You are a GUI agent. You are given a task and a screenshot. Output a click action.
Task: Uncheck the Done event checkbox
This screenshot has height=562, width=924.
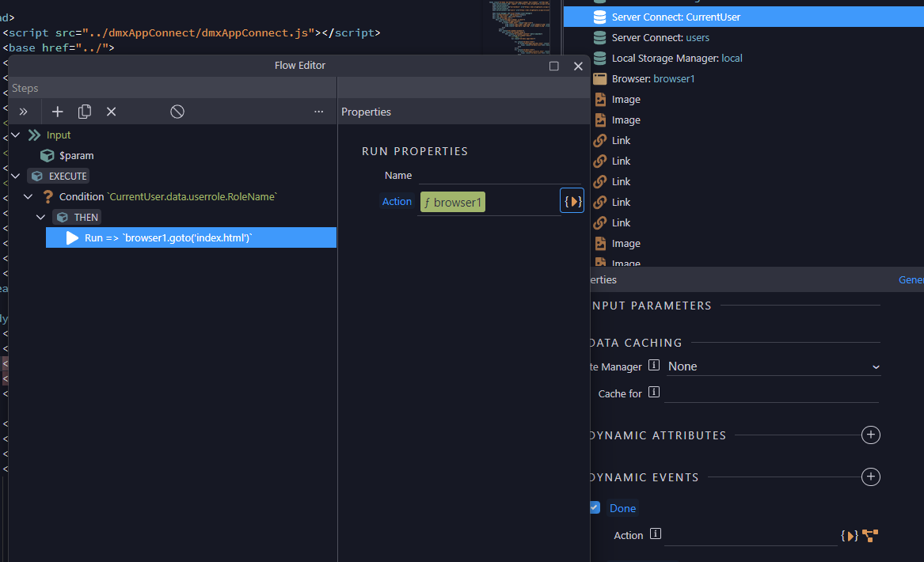click(x=594, y=507)
